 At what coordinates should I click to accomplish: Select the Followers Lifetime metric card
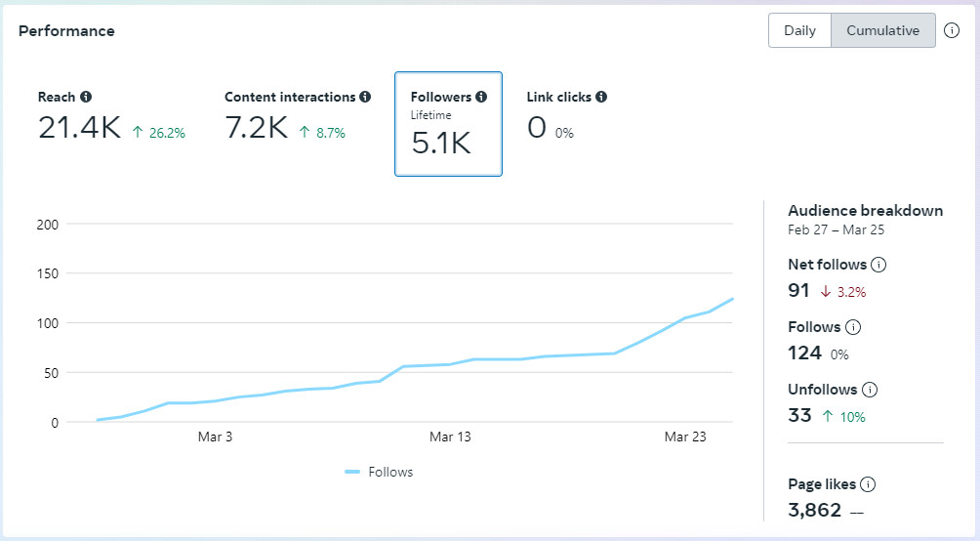coord(448,124)
